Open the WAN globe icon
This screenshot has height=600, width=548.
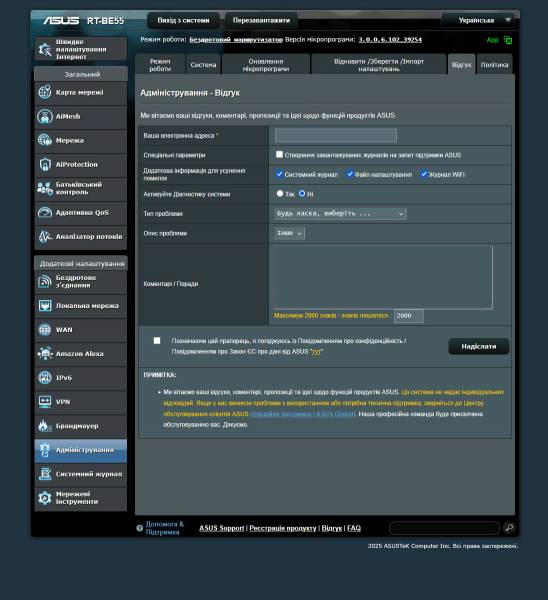(45, 329)
